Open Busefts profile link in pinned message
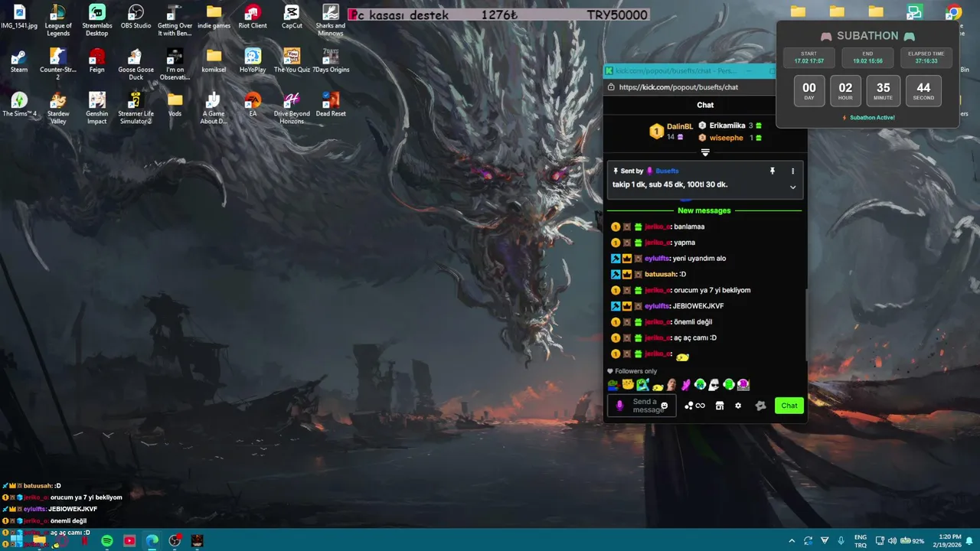 coord(667,171)
